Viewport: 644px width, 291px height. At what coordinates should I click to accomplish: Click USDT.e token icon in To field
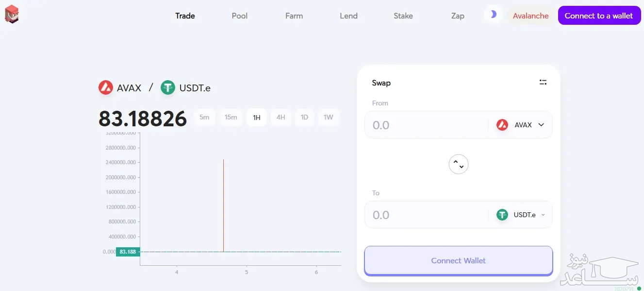tap(502, 215)
